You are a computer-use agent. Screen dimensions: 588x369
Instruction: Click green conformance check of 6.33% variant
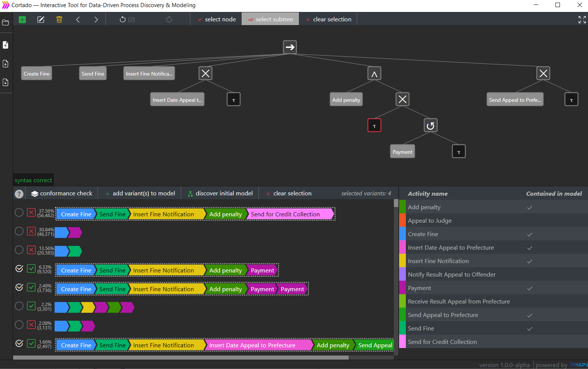point(31,269)
